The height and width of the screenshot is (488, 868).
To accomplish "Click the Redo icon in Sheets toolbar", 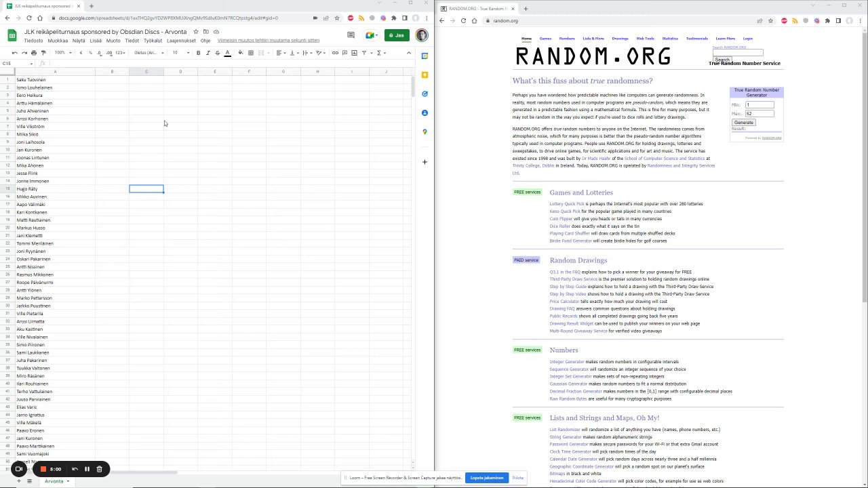I will (x=24, y=53).
